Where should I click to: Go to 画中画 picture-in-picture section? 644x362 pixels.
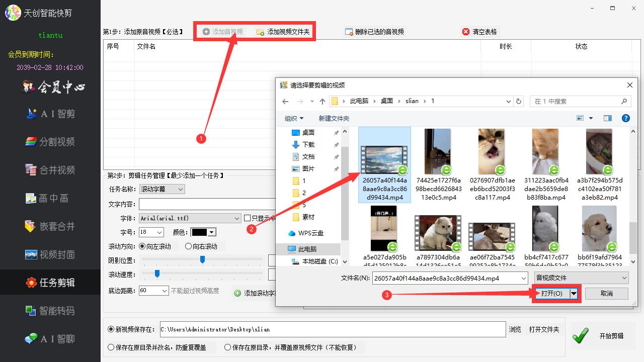point(47,198)
